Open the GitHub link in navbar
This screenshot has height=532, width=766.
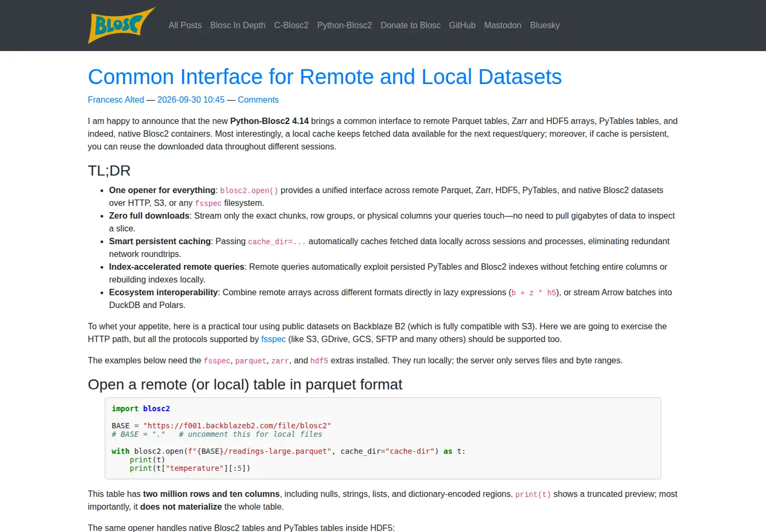coord(462,26)
